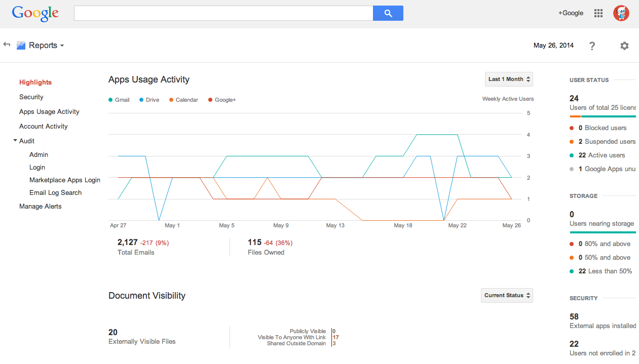Click the +Google link
Viewport: 639px width, 364px height.
click(571, 13)
